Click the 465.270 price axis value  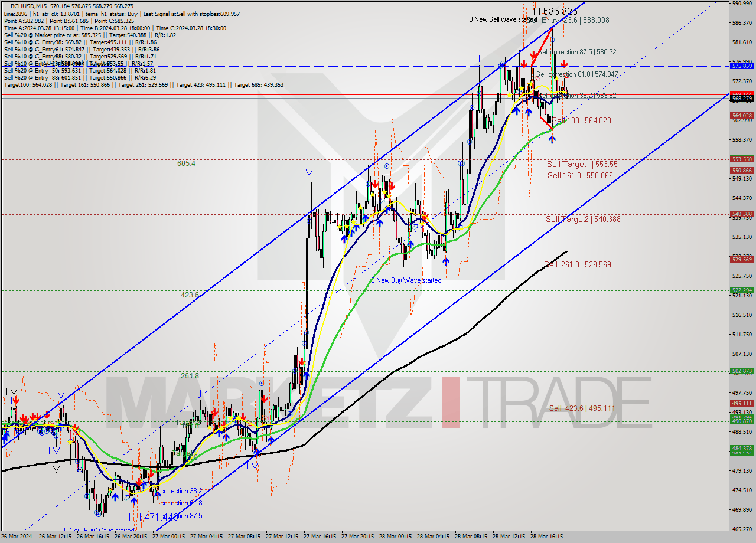(742, 529)
